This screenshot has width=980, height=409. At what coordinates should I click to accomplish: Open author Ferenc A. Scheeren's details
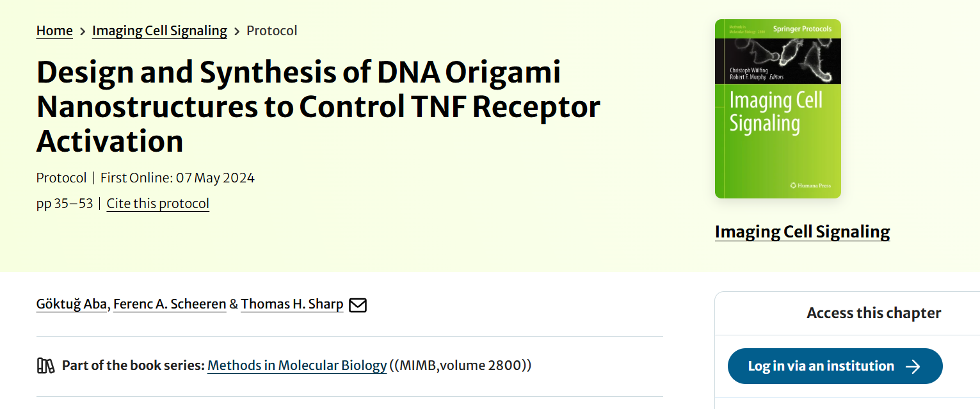(170, 304)
